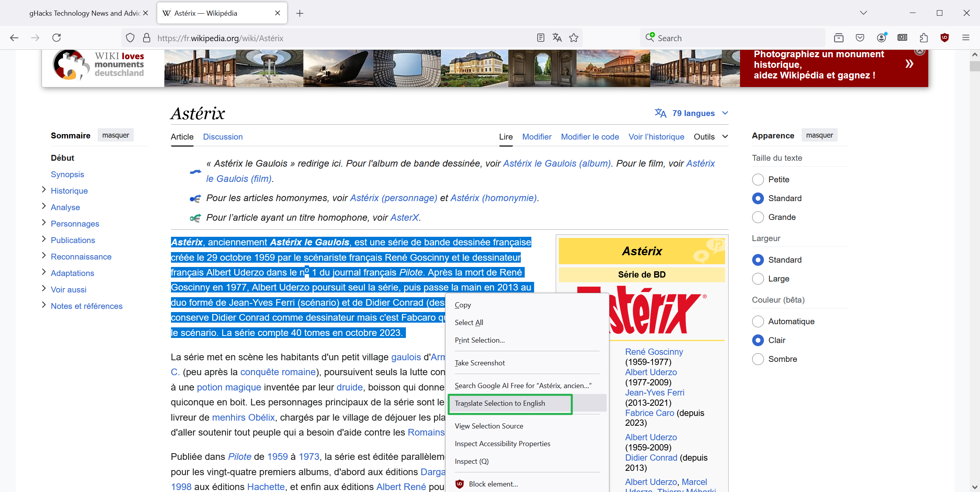Expand the Historique section in Sommaire

pyautogui.click(x=44, y=190)
